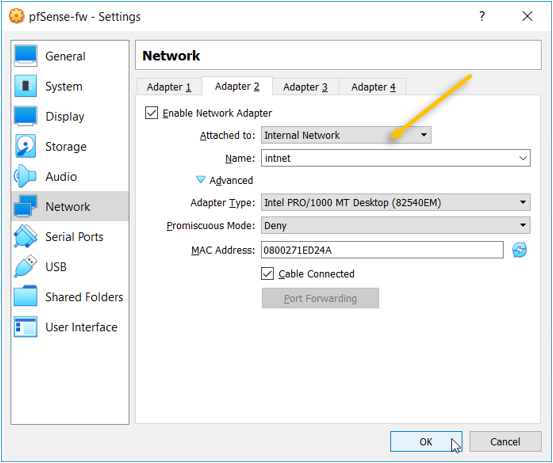Switch to the Adapter 1 tab
Viewport: 553px width, 463px height.
click(x=169, y=87)
